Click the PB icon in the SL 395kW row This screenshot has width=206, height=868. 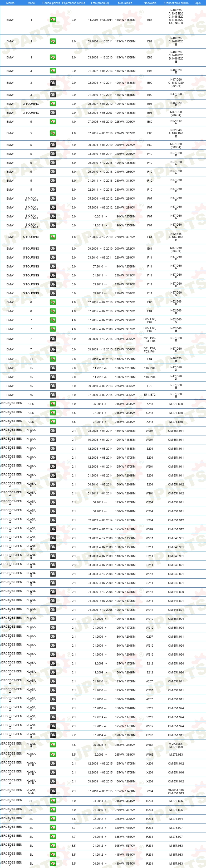click(53, 846)
